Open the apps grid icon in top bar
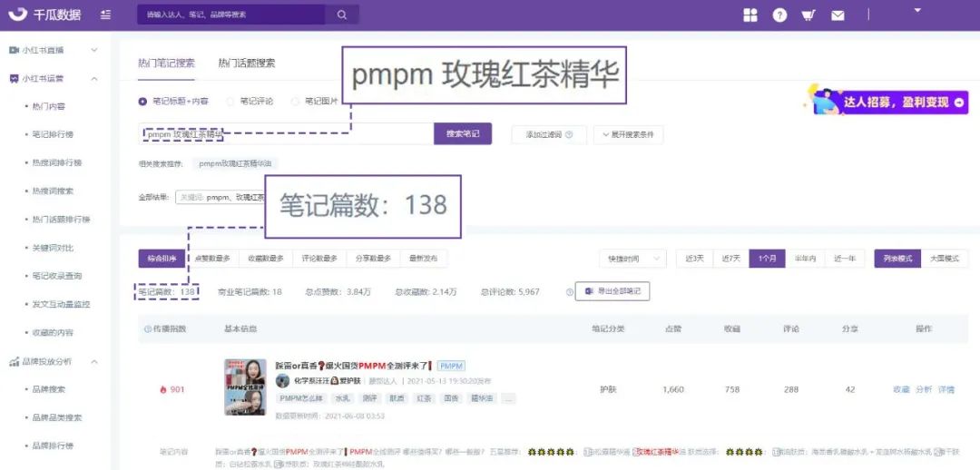 pos(750,15)
